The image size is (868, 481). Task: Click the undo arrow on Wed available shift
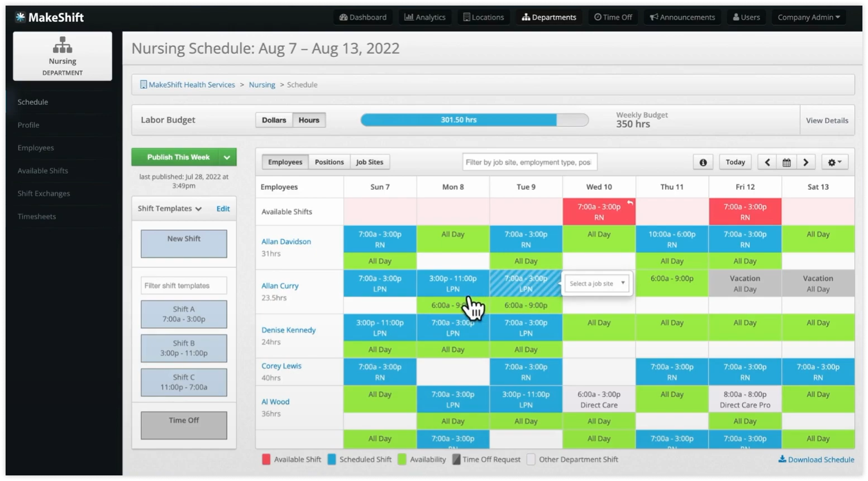point(630,203)
